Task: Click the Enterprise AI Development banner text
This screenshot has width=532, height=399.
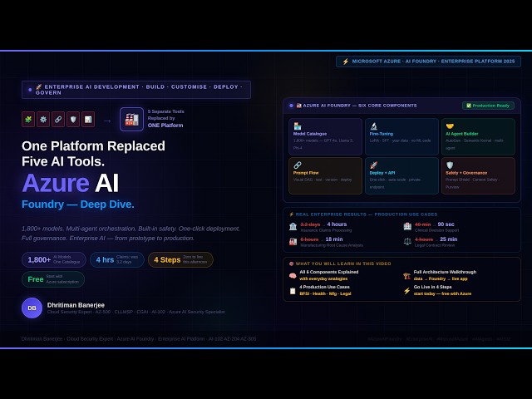Action: pos(139,90)
